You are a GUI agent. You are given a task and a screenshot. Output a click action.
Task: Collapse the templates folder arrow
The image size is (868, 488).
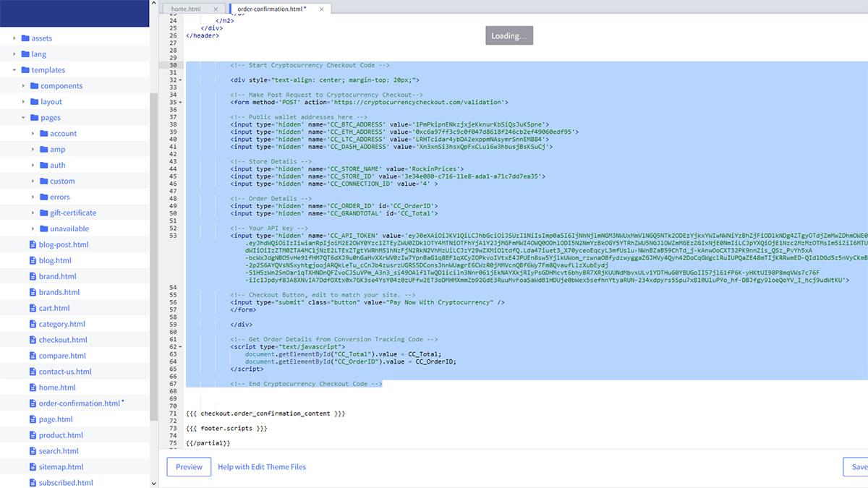click(14, 70)
